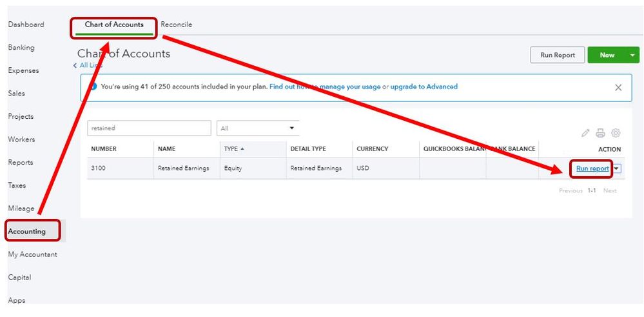This screenshot has height=317, width=644.
Task: Expand the action dropdown next to Run report
Action: (616, 169)
